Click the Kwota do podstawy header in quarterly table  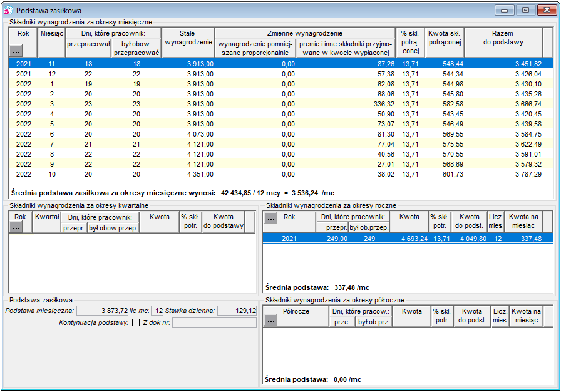[224, 222]
